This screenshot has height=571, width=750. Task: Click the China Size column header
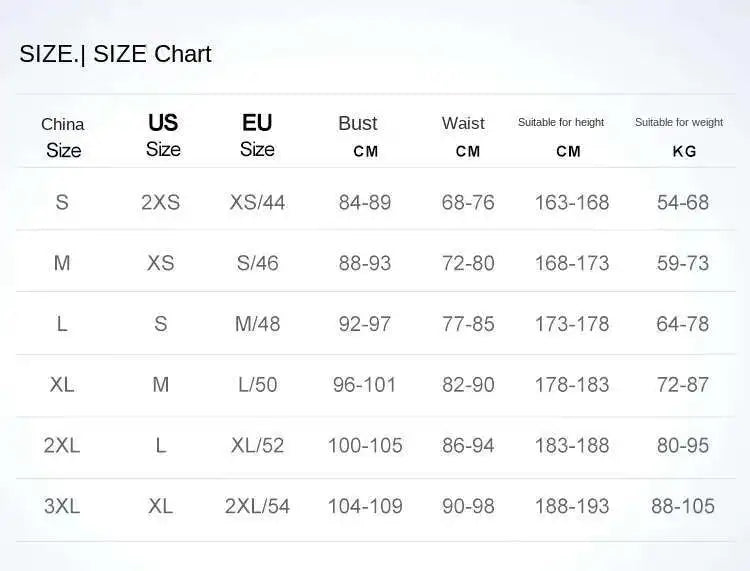pos(63,137)
